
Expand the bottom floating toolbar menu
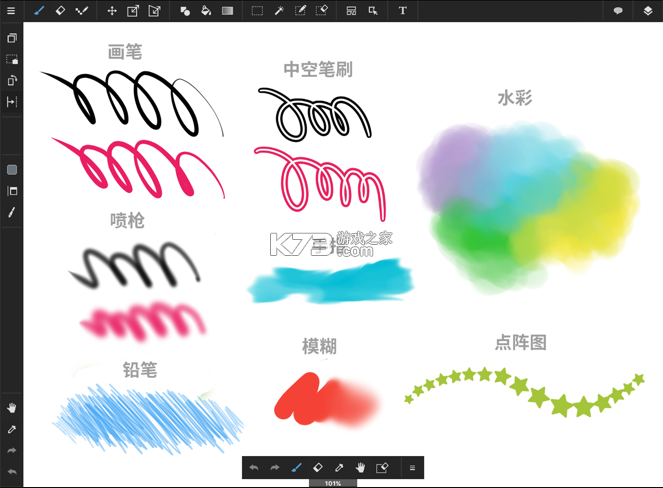[x=411, y=467]
